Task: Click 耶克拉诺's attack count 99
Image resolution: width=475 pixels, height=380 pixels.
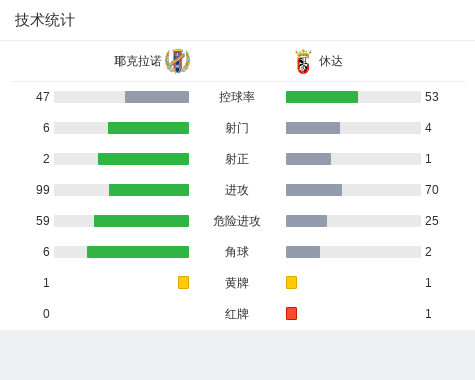Action: click(x=43, y=190)
